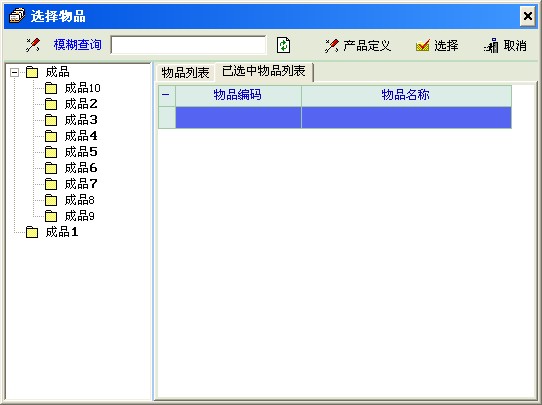The image size is (542, 405).
Task: Click the folder icon of 成品4
Action: [51, 136]
